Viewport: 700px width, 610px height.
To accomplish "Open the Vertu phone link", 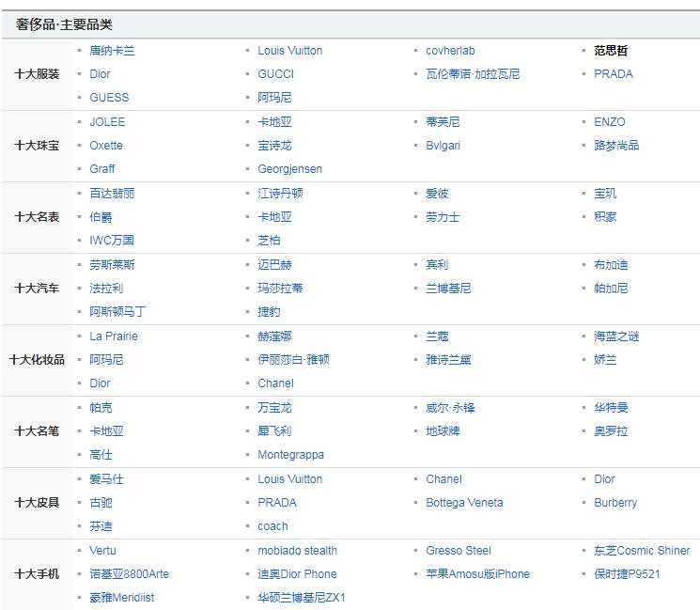I will tap(102, 551).
